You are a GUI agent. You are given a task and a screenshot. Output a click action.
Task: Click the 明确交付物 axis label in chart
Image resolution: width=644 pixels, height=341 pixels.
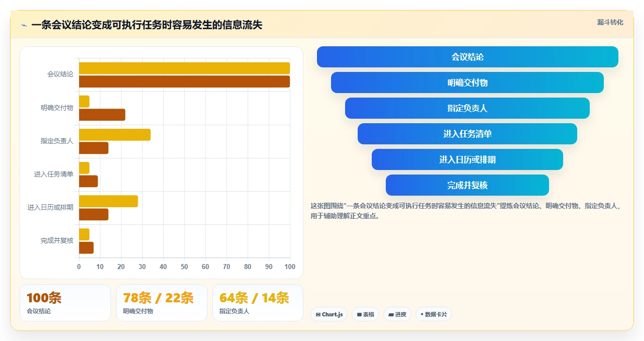point(57,108)
